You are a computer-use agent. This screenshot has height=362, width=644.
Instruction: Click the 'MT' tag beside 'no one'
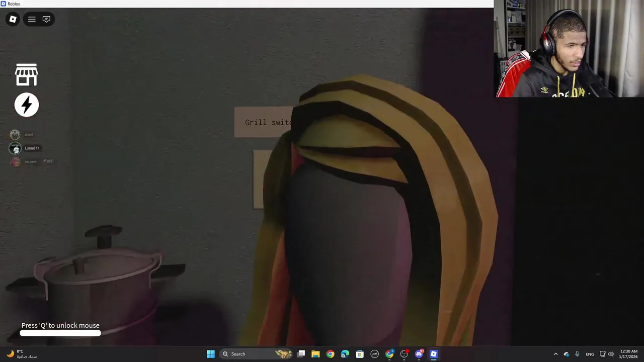pos(48,161)
